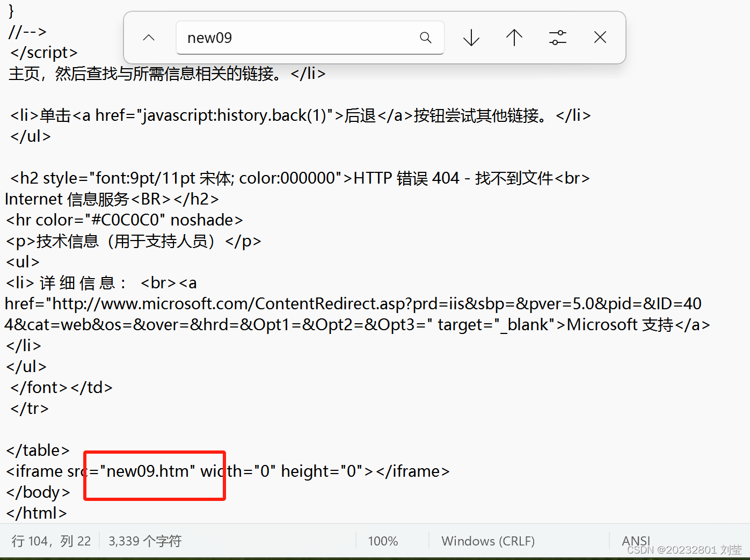Viewport: 750px width, 560px height.
Task: Click the search magnifier icon in find box
Action: pos(426,38)
